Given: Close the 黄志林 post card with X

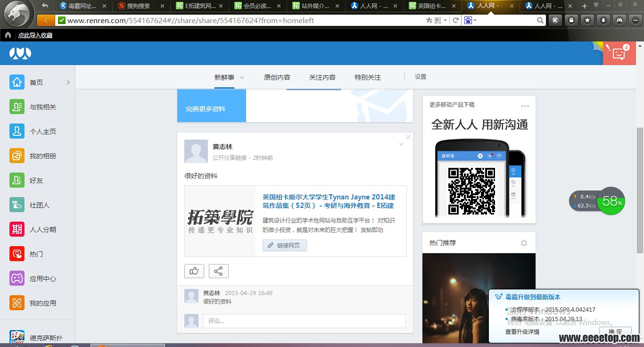Looking at the screenshot, I should click(x=408, y=137).
